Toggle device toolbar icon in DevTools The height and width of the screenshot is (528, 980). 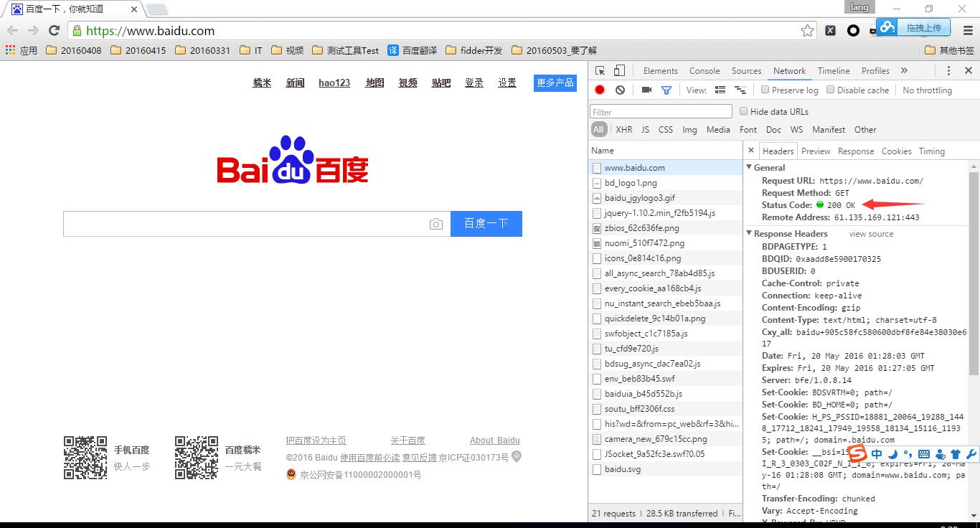click(619, 70)
